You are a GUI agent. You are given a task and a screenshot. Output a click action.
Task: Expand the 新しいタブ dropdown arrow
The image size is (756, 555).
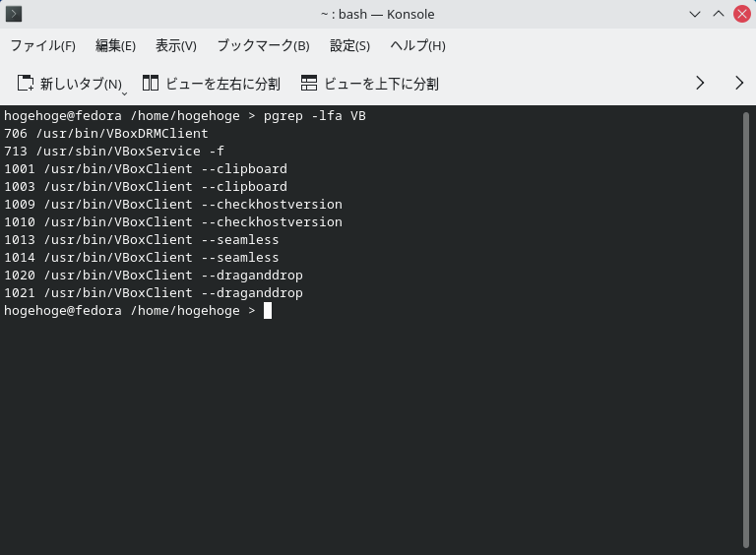(x=124, y=93)
